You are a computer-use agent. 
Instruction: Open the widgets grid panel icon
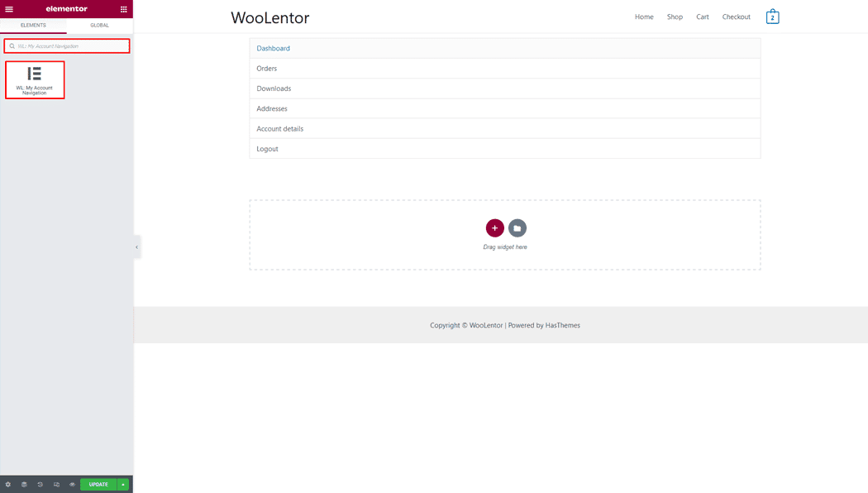click(x=124, y=9)
